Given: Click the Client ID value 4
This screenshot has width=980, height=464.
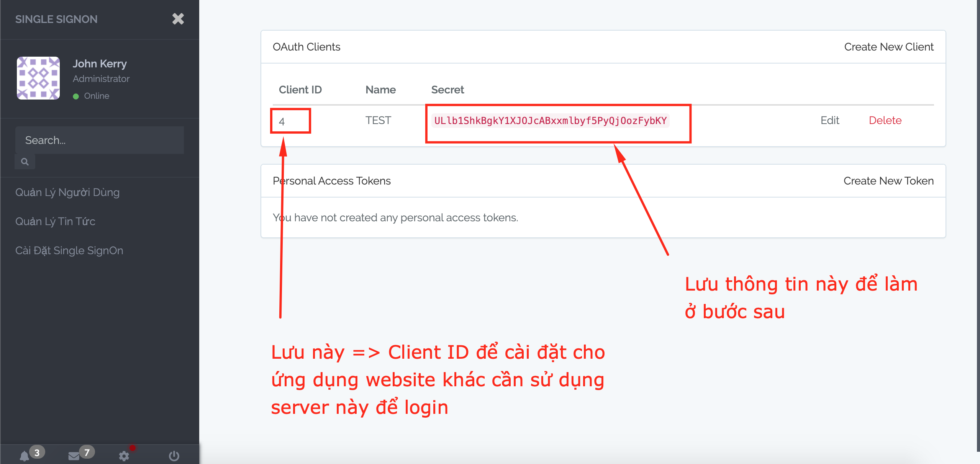Looking at the screenshot, I should [282, 121].
